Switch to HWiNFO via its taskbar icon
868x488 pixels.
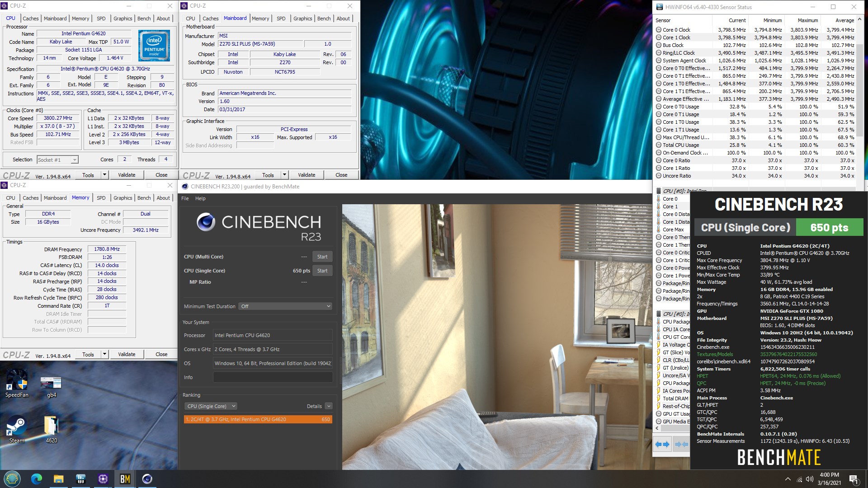tap(81, 479)
